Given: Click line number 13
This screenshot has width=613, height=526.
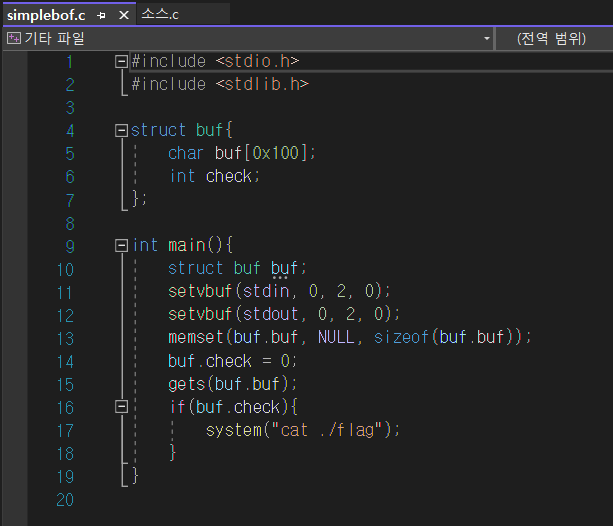Looking at the screenshot, I should [x=65, y=338].
